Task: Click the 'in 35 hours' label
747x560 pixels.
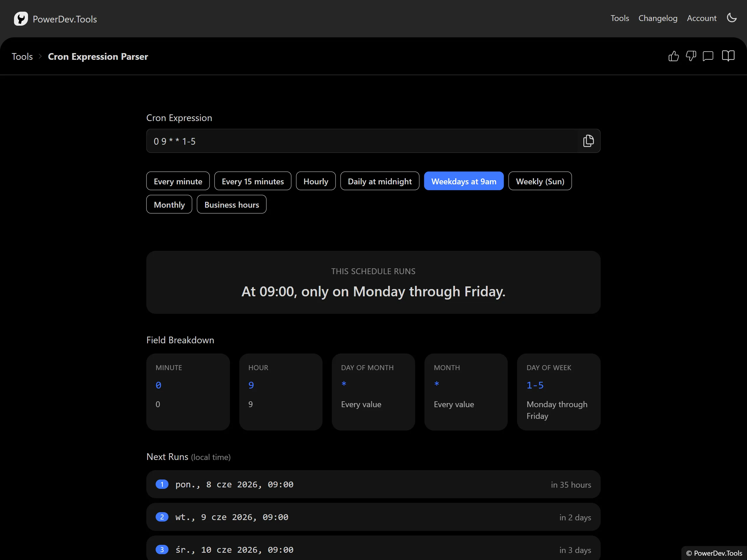Action: click(x=571, y=485)
